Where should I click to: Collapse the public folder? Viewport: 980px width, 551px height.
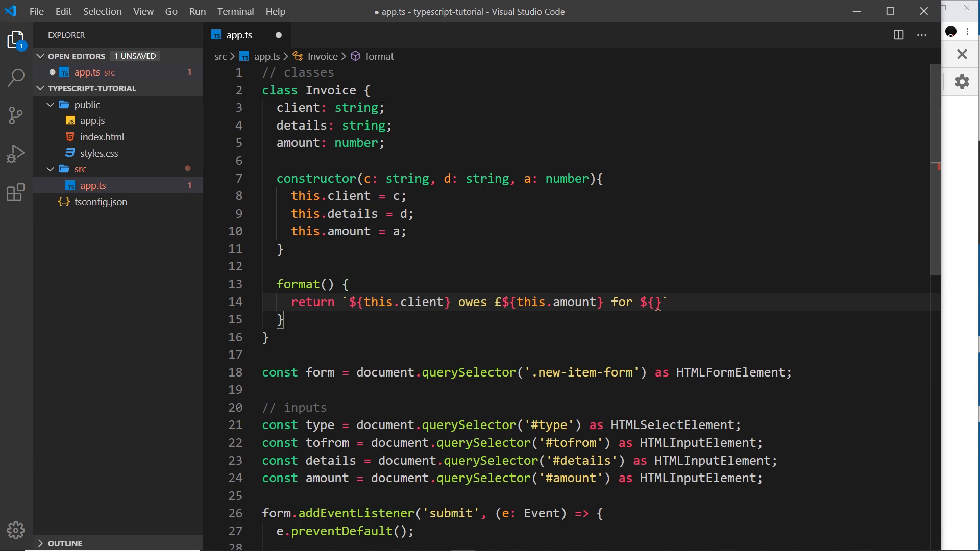[51, 105]
